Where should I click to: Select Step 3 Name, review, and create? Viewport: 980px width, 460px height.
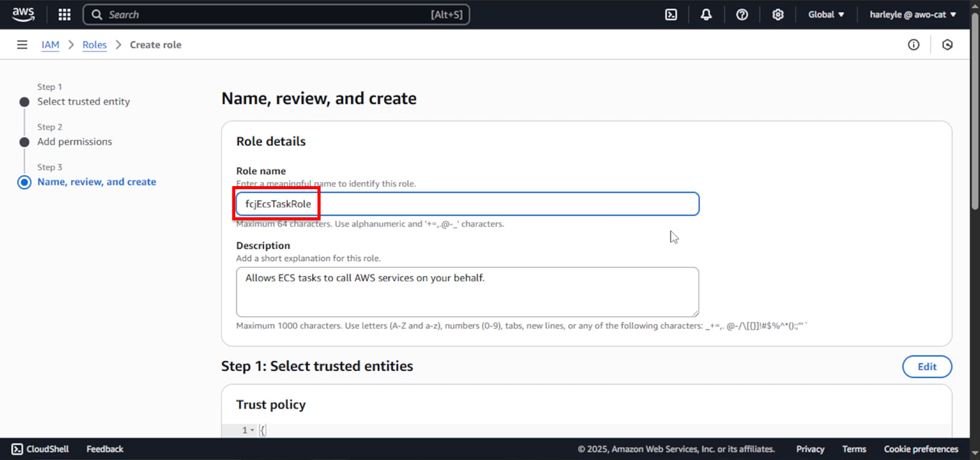point(96,182)
